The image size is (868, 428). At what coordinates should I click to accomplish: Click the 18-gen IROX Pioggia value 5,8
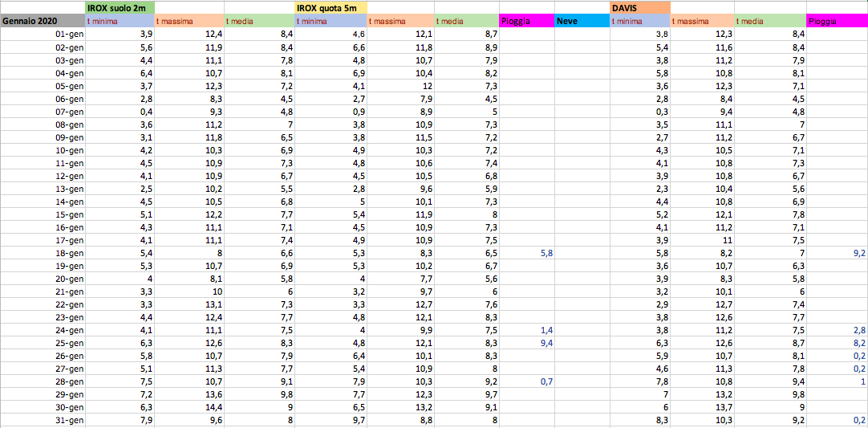[526, 253]
